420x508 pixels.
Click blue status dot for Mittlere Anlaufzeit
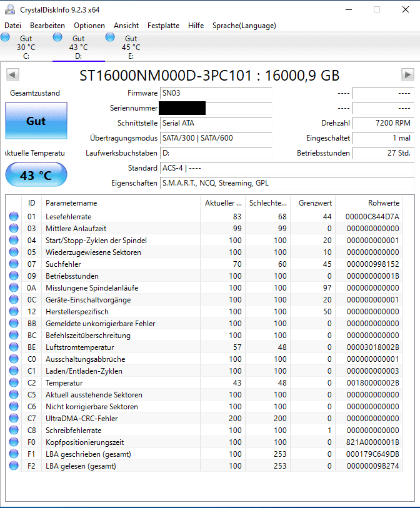coord(14,229)
